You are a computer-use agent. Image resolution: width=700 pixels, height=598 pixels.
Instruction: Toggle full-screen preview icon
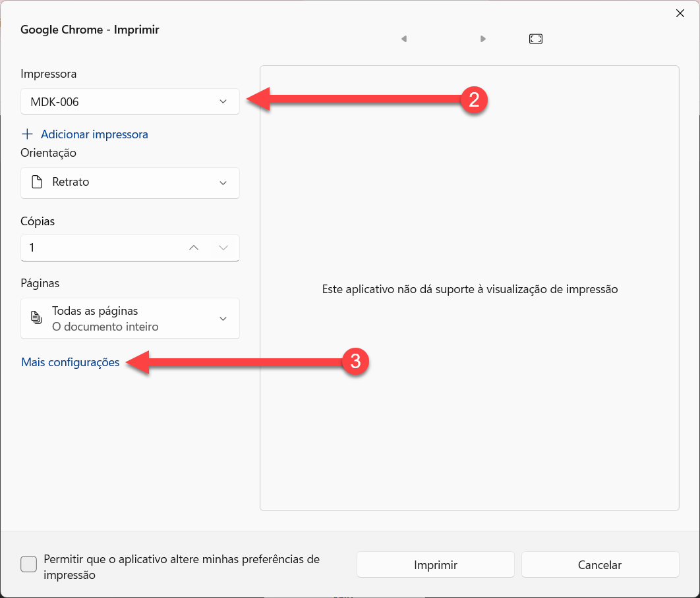coord(536,39)
